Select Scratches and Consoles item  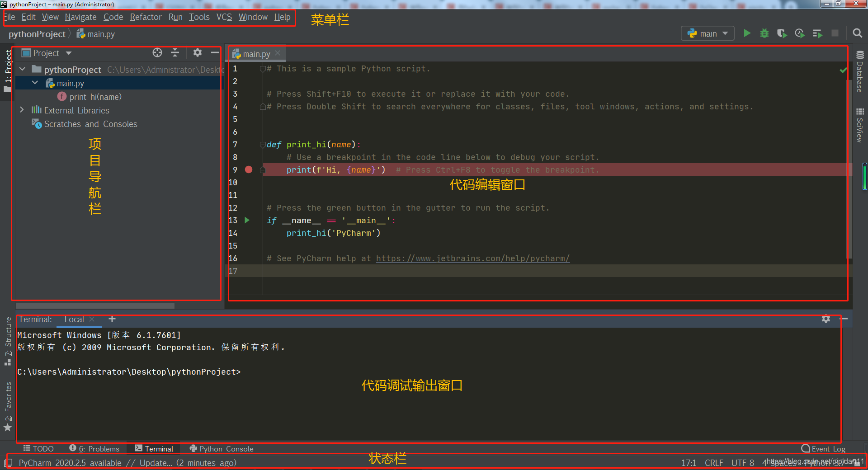[90, 124]
